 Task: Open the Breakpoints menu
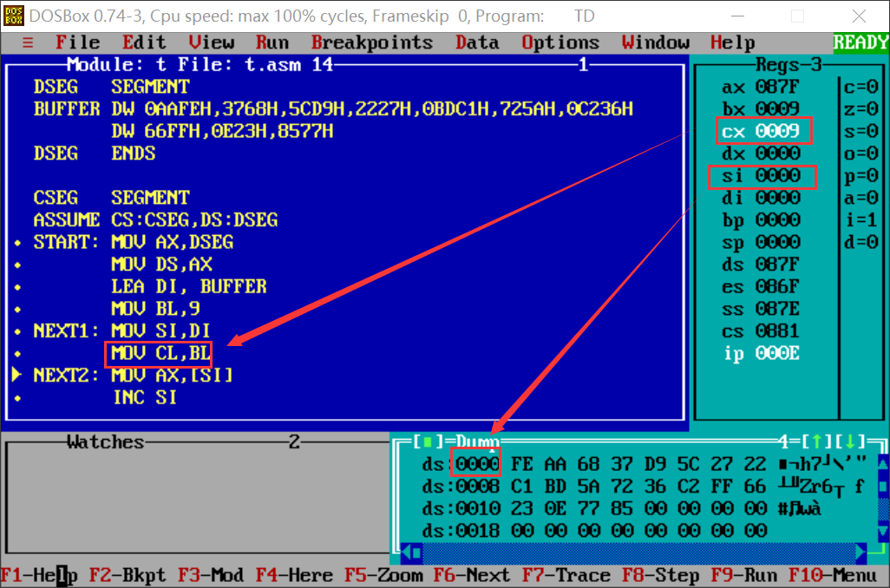pos(372,42)
